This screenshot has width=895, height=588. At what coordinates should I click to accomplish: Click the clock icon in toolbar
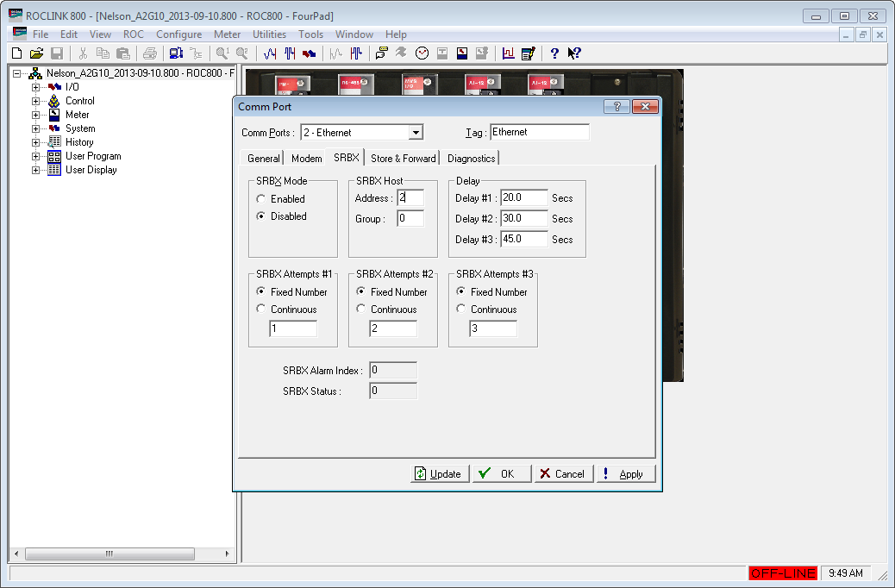422,53
